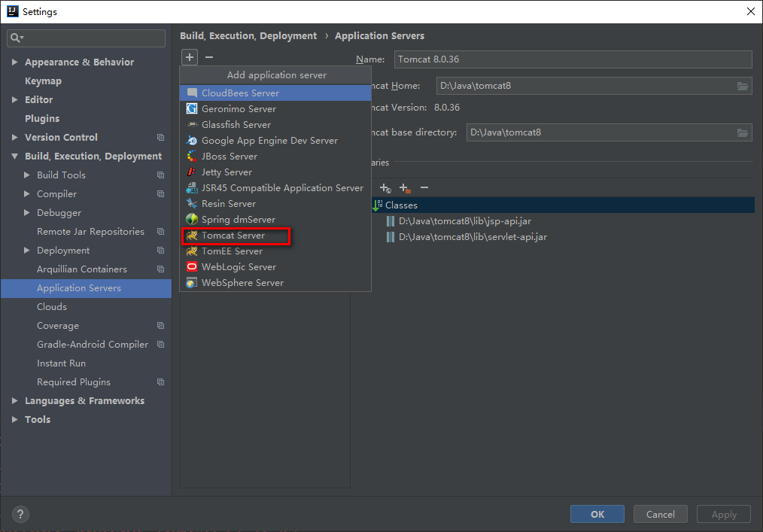Pick WebLogic Server option
The height and width of the screenshot is (532, 763).
click(275, 267)
